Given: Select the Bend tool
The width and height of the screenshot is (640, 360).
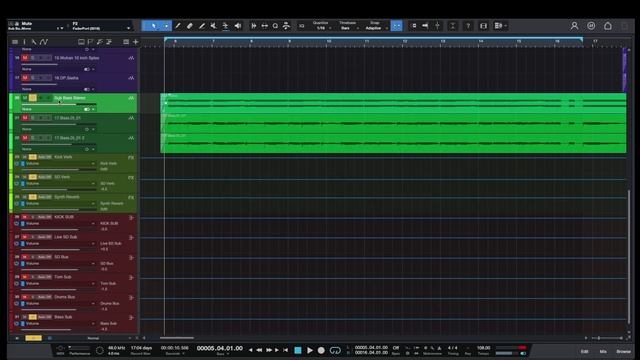Looking at the screenshot, I should (225, 26).
